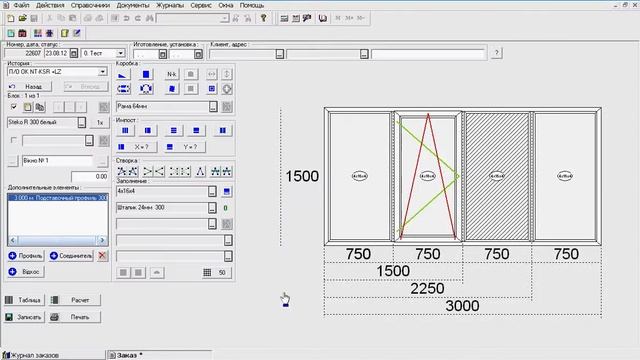Click the 0.00 value field
This screenshot has width=640, height=360.
tap(89, 176)
